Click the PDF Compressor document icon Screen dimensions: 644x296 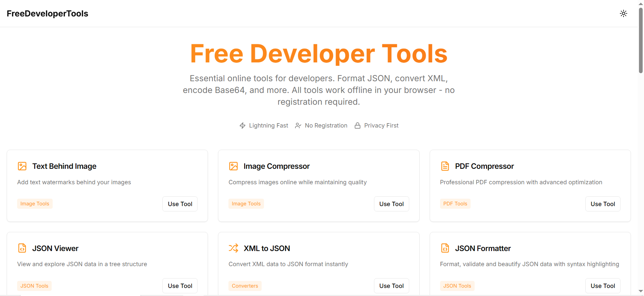[445, 166]
